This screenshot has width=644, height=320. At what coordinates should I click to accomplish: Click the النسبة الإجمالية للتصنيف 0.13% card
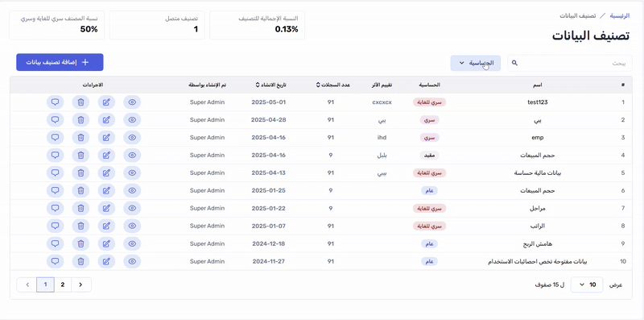[x=257, y=25]
